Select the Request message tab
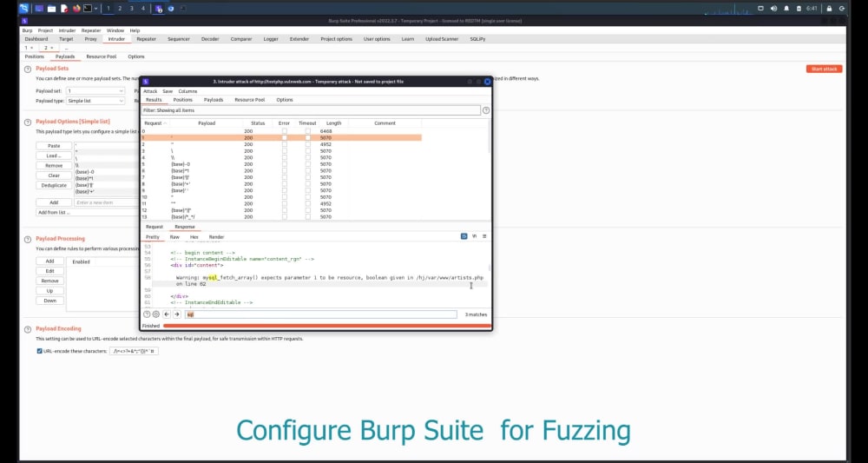This screenshot has width=868, height=463. coord(155,227)
